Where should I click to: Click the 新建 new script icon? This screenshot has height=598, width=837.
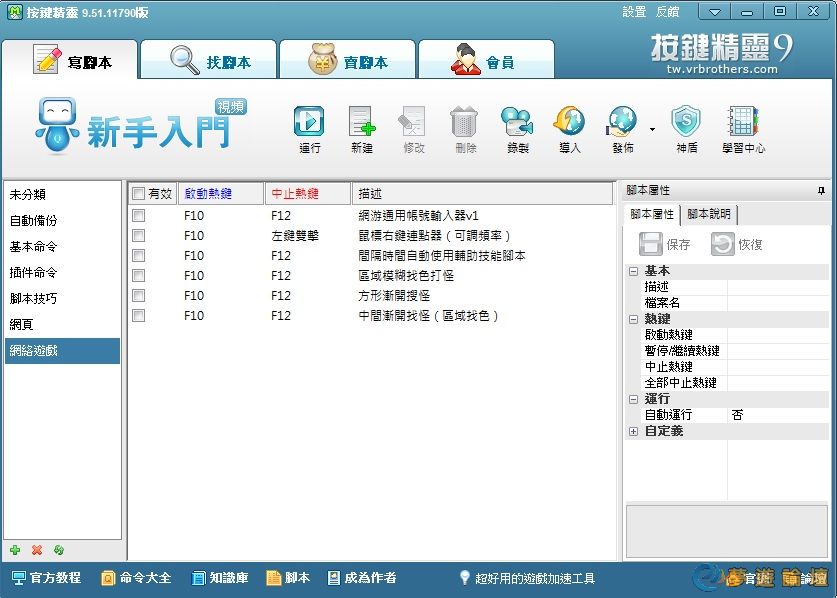(x=361, y=122)
